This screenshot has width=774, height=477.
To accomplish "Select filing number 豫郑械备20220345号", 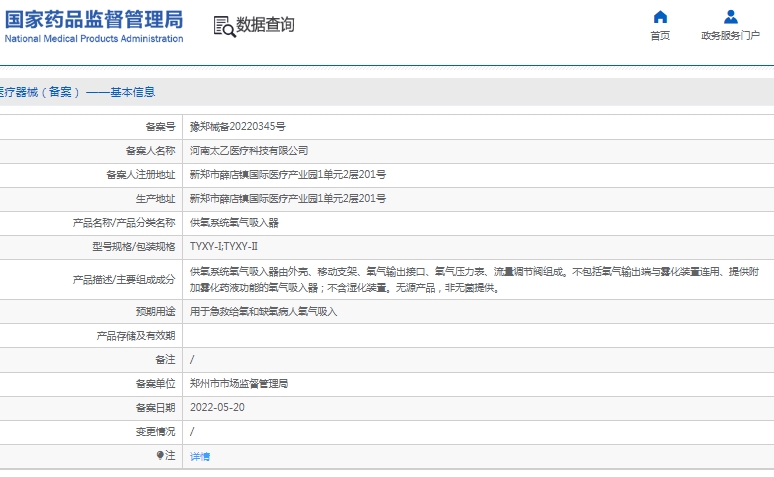I will coord(237,126).
